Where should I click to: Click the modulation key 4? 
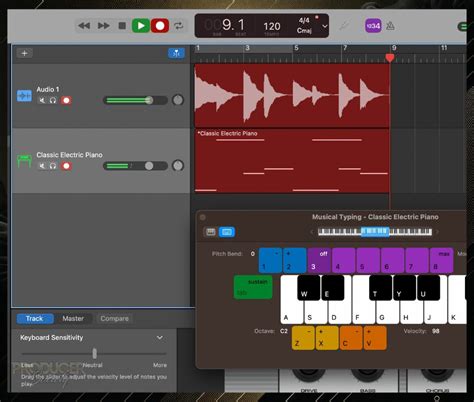(x=344, y=260)
